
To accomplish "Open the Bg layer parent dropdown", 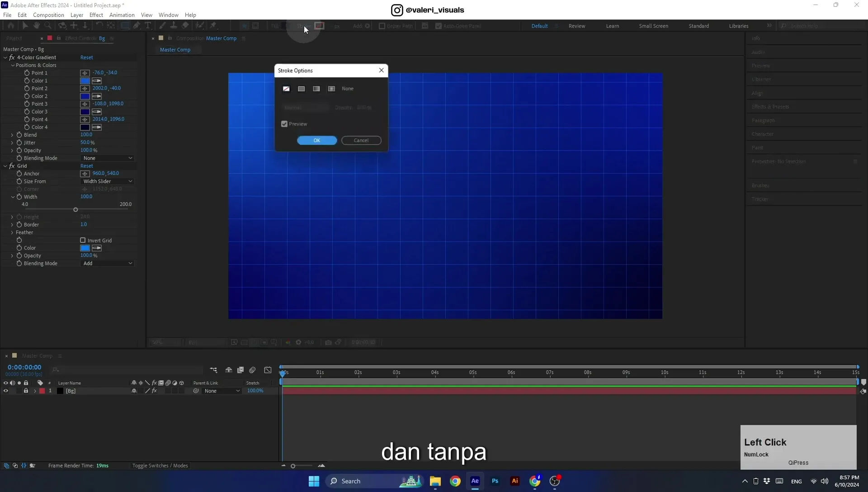I will [222, 391].
